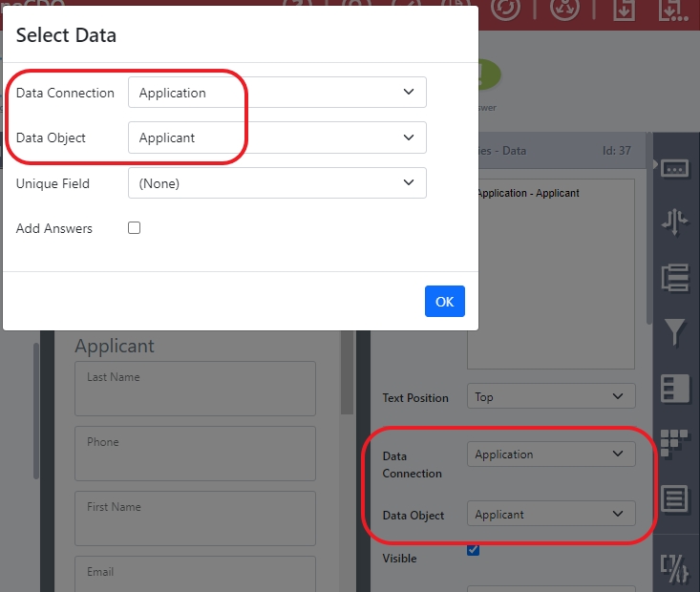Screen dimensions: 700x592
Task: Click the Phone field in Applicant form
Action: pyautogui.click(x=195, y=454)
